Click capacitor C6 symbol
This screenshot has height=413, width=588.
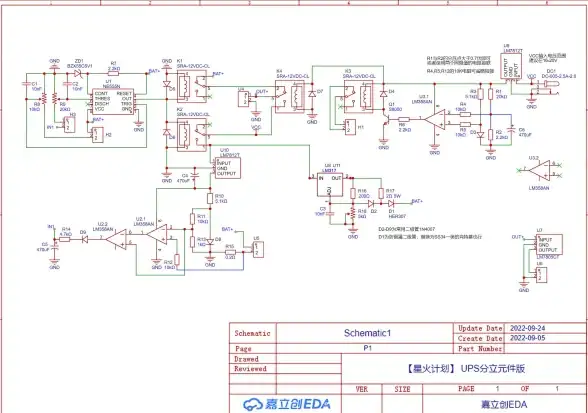point(512,129)
